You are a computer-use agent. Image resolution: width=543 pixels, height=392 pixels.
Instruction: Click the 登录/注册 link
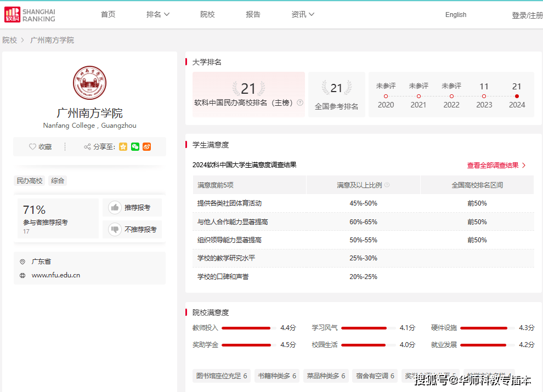[527, 15]
